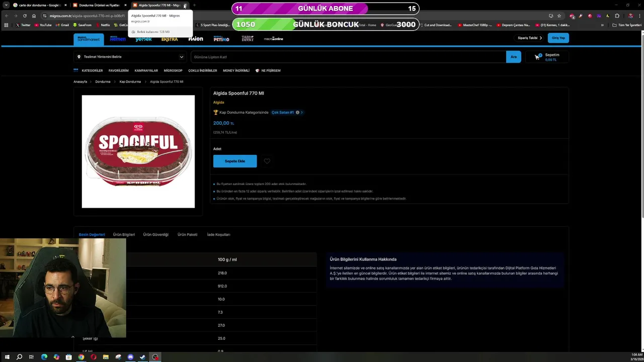Open the Çoklu İndirimler menu item
644x362 pixels.
click(202, 70)
